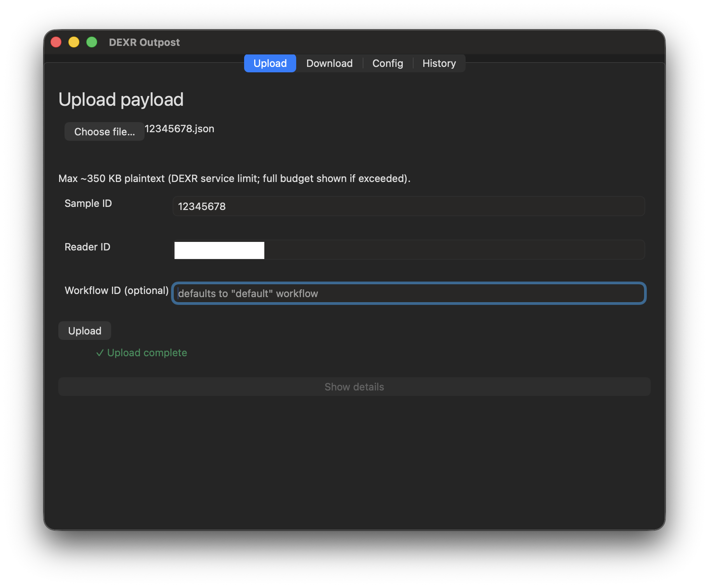Click into the Reader ID field
The image size is (709, 588).
409,250
